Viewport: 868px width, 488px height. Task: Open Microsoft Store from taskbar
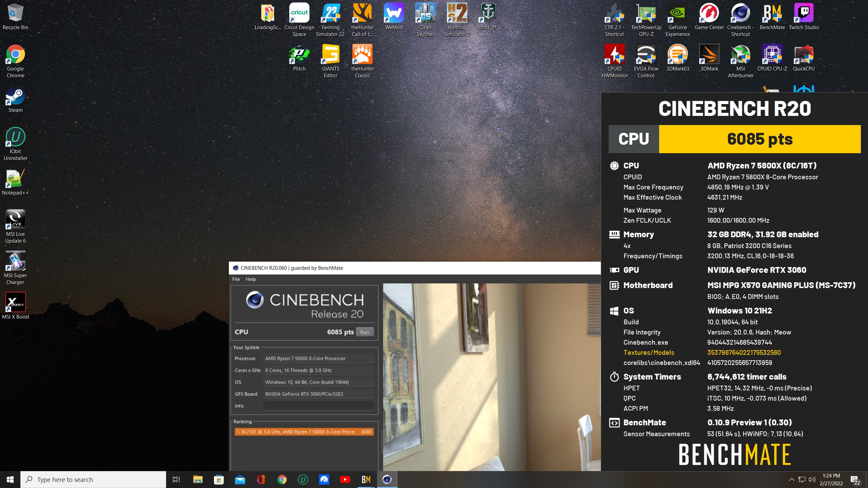[219, 480]
